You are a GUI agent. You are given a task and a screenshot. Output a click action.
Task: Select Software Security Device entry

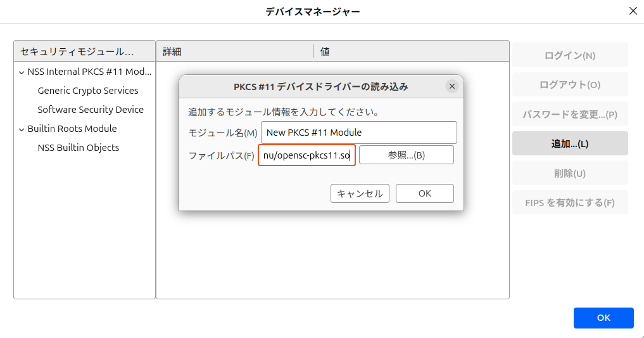coord(90,110)
